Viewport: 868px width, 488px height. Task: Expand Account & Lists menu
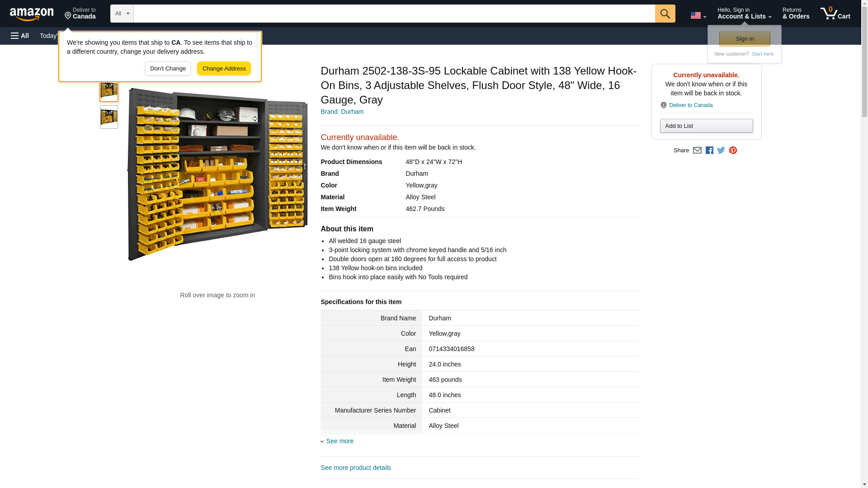point(744,14)
